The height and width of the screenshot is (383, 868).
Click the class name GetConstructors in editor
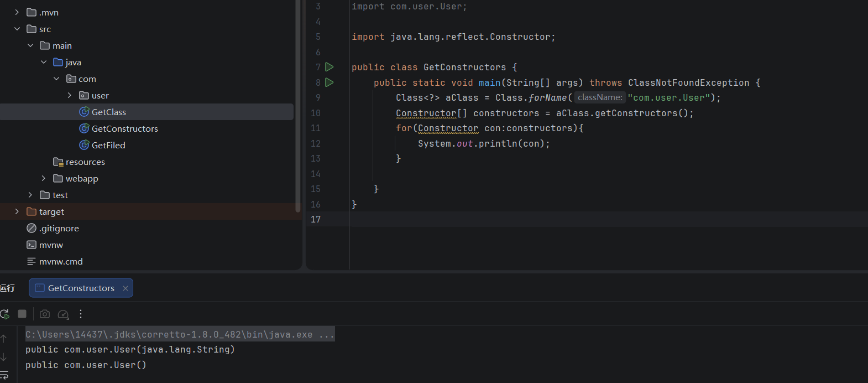464,68
